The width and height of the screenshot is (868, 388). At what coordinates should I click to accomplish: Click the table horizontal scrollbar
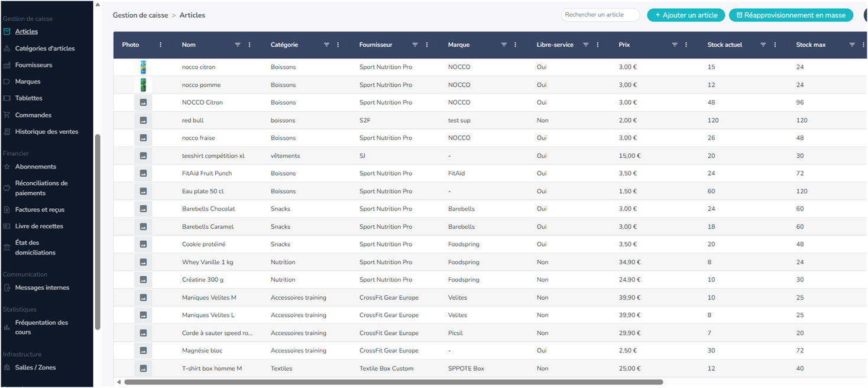tap(393, 382)
